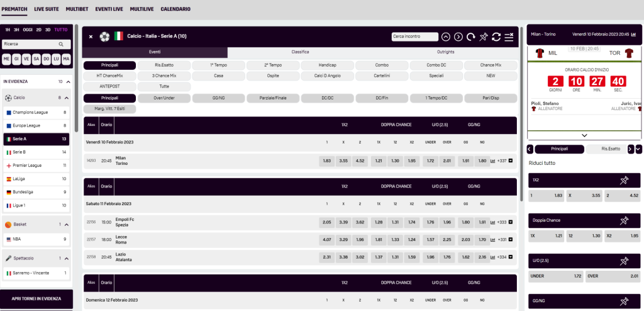Image resolution: width=644 pixels, height=311 pixels.
Task: Click the Riduci tutto link
Action: tap(541, 163)
